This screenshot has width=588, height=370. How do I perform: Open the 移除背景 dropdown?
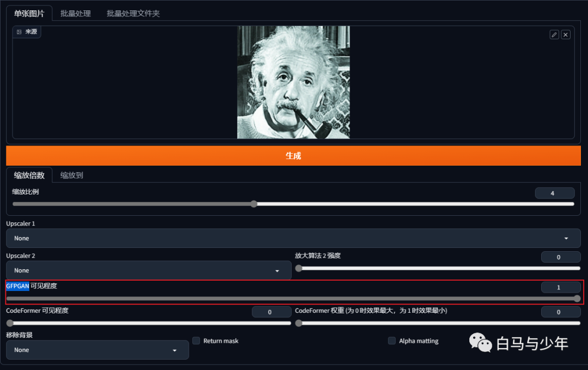tap(97, 350)
